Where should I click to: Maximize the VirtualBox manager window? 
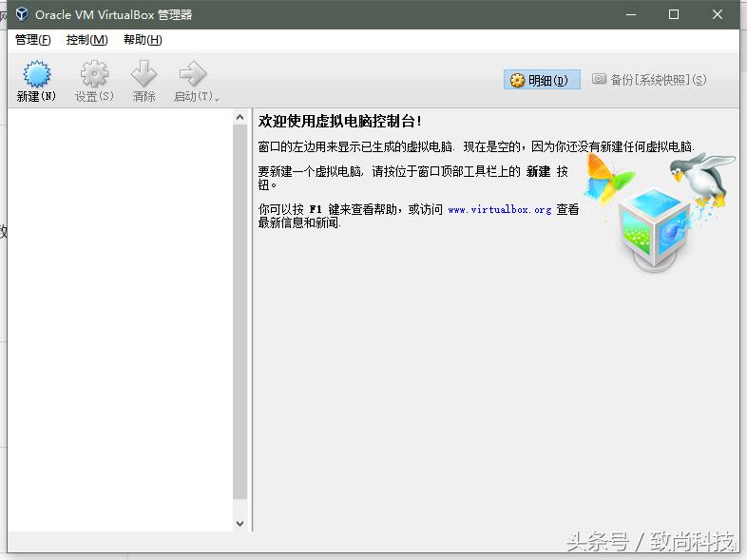(674, 14)
